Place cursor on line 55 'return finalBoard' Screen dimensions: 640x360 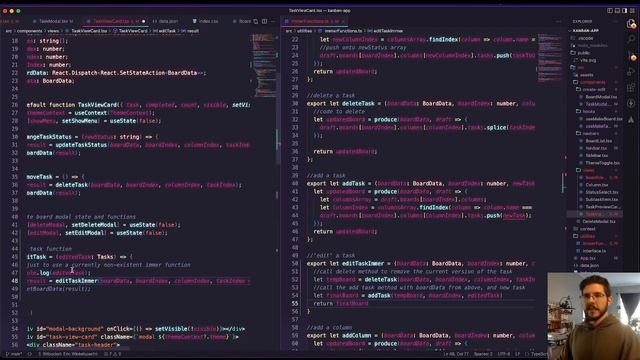pos(340,304)
